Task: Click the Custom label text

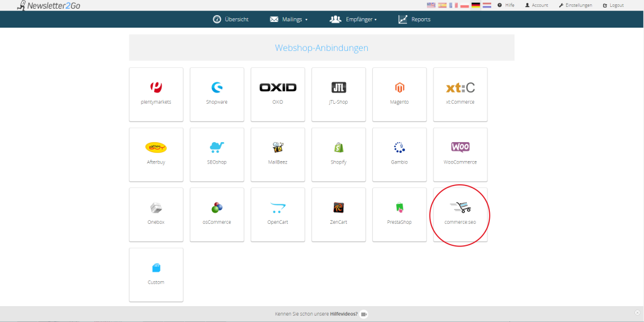Action: point(156,282)
